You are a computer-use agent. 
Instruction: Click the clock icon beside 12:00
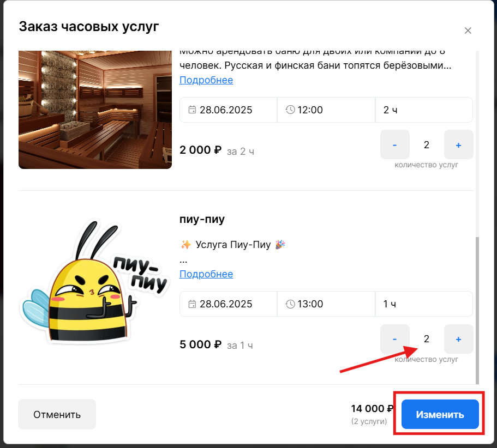click(x=290, y=110)
